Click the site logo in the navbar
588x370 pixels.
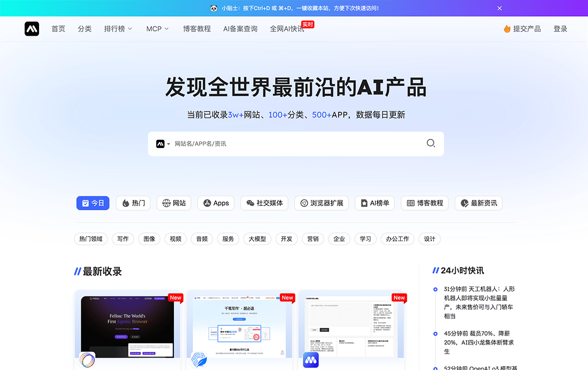pyautogui.click(x=32, y=29)
